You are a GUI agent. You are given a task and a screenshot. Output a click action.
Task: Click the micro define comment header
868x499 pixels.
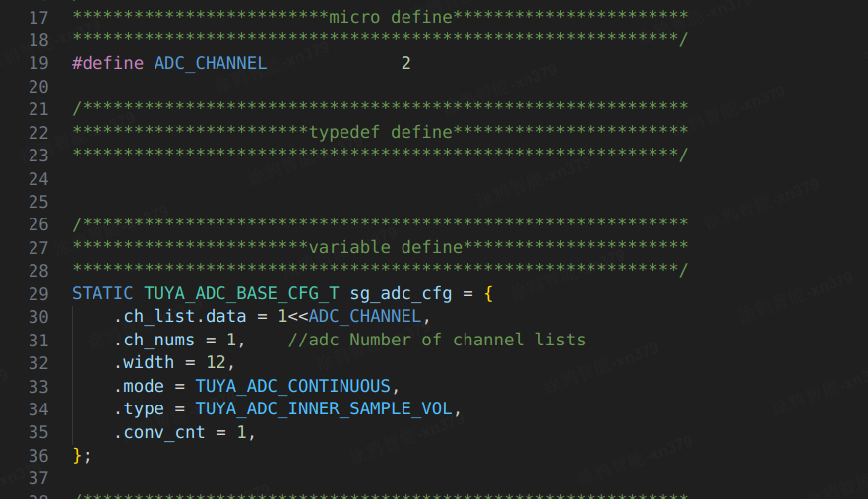coord(391,17)
